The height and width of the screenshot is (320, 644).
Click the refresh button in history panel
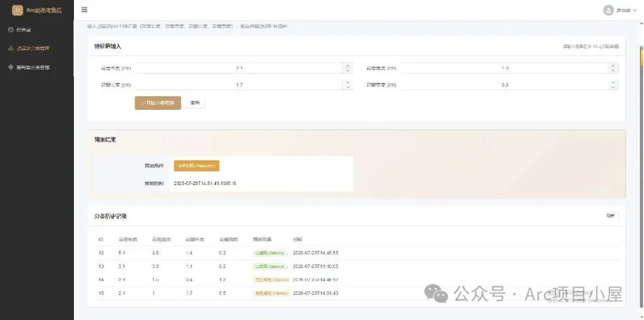tap(611, 216)
